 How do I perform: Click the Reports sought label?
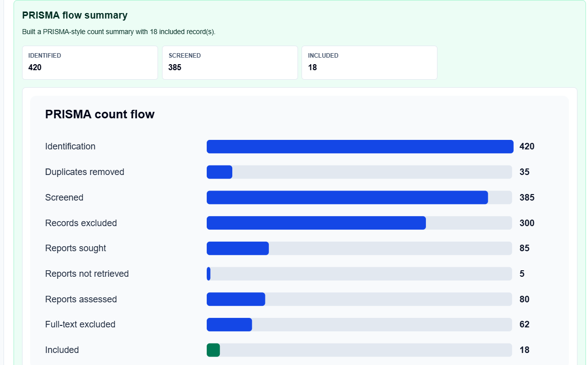tap(75, 249)
